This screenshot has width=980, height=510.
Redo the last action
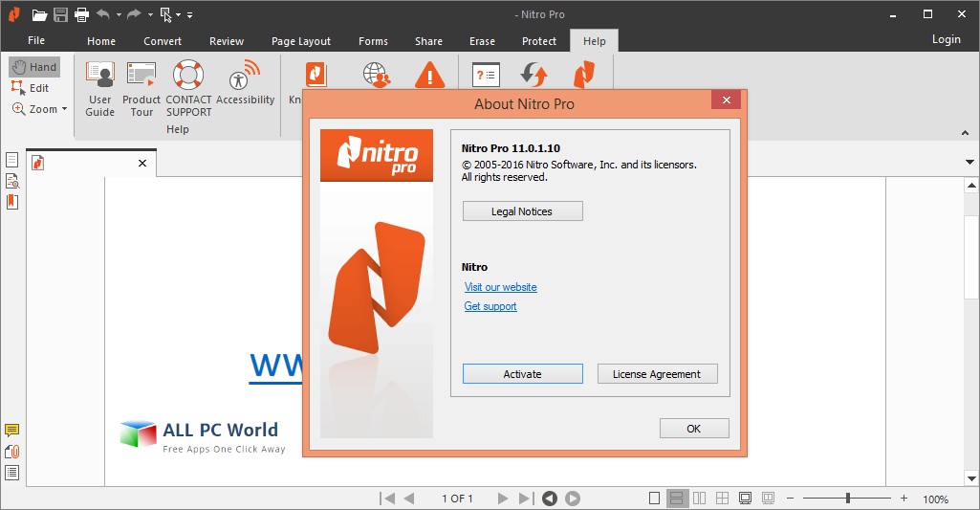point(134,14)
